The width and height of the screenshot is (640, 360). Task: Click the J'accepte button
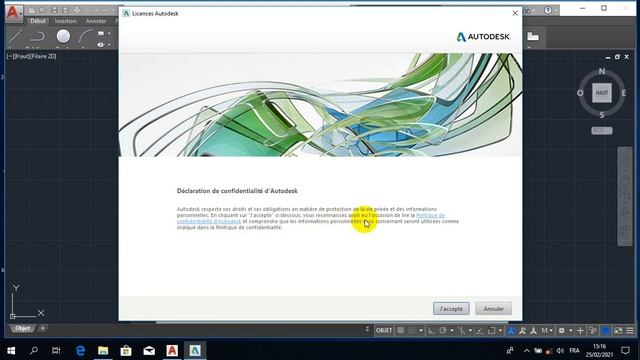pyautogui.click(x=451, y=309)
